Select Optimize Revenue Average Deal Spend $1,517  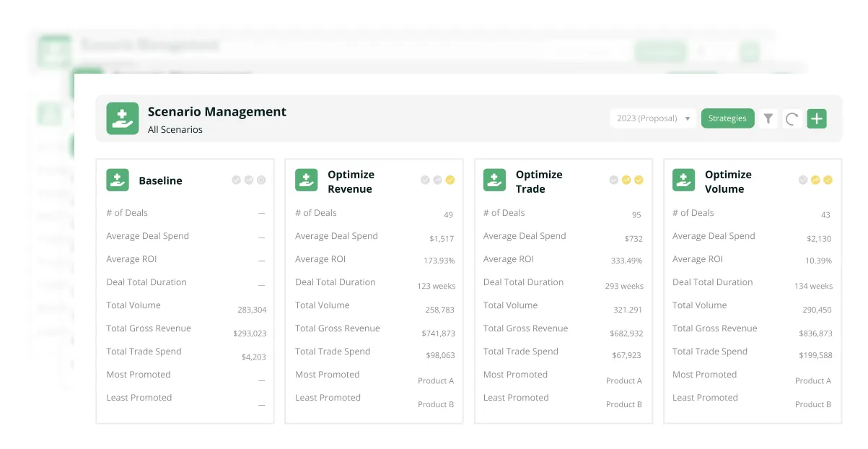[x=442, y=238]
